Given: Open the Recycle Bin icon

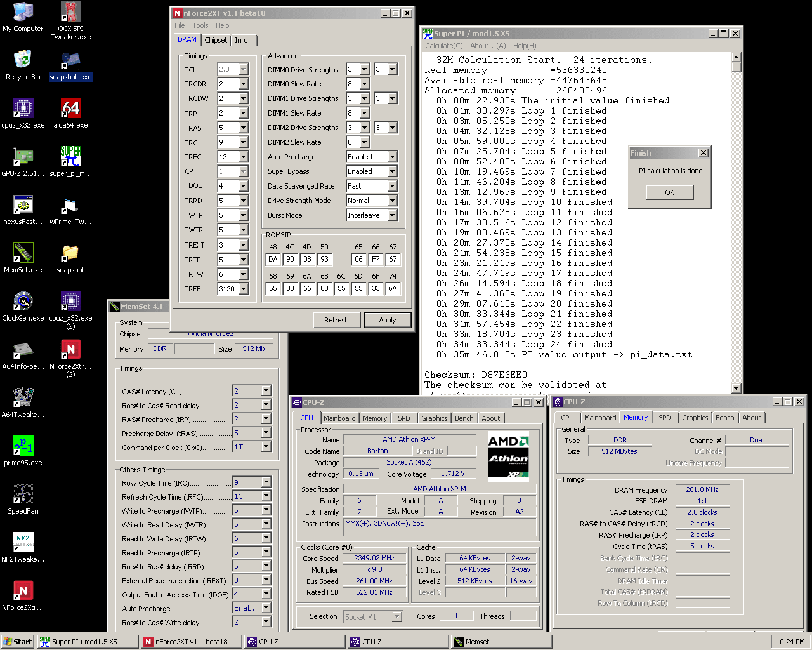Looking at the screenshot, I should point(23,60).
